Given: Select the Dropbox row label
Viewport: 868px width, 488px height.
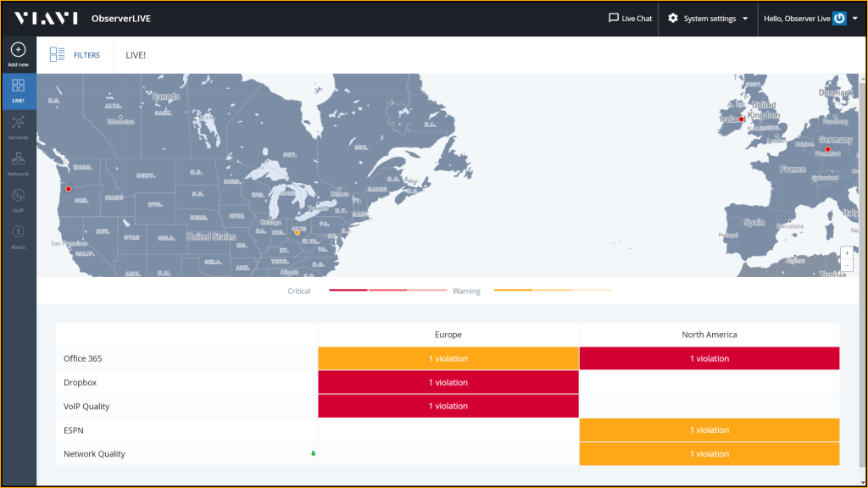Looking at the screenshot, I should click(81, 382).
